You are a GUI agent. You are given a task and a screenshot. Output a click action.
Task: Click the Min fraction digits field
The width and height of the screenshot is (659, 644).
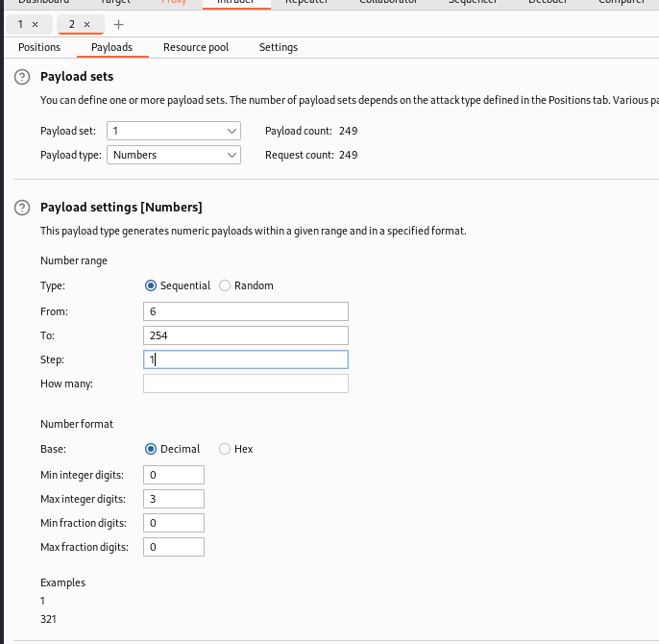coord(173,523)
